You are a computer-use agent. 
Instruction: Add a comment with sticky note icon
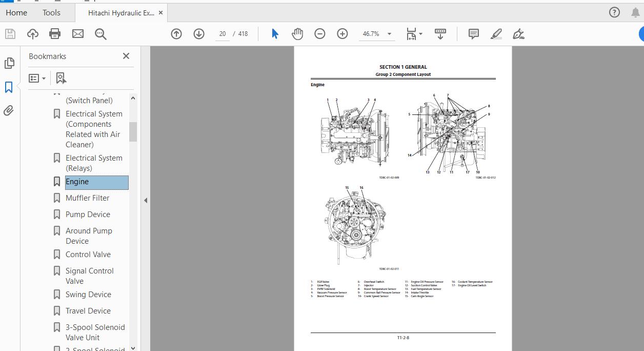point(474,34)
